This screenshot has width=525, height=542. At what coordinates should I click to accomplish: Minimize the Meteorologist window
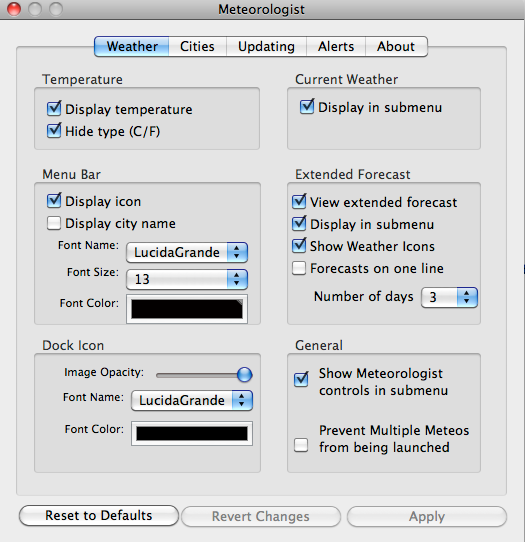[x=35, y=9]
